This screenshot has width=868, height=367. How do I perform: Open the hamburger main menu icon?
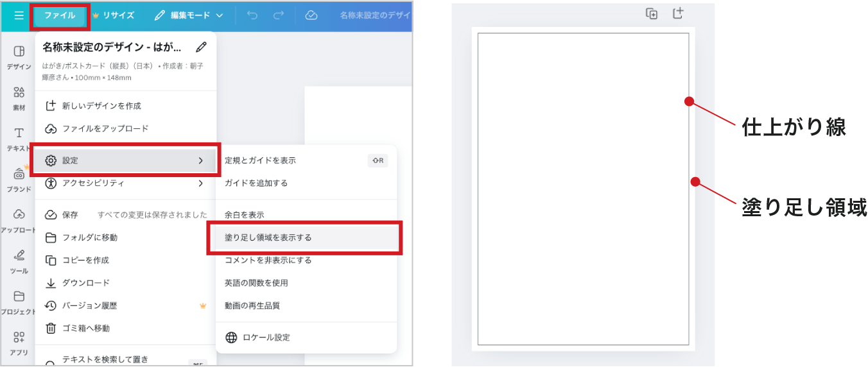click(19, 15)
